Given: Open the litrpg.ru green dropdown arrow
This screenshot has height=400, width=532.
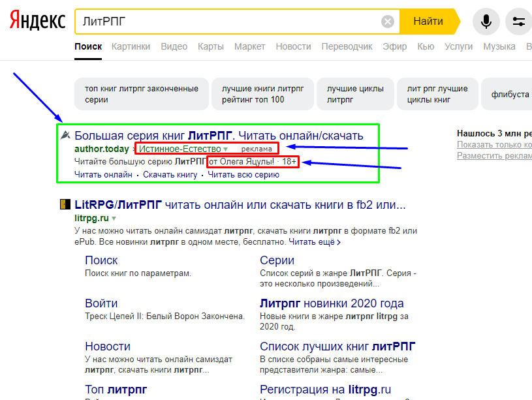Looking at the screenshot, I should [x=114, y=219].
